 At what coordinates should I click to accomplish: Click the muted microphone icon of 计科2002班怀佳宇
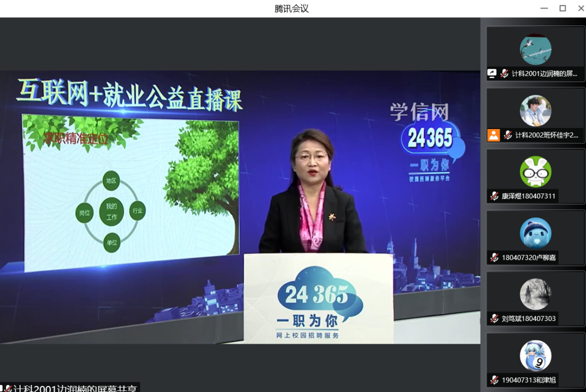[x=508, y=135]
